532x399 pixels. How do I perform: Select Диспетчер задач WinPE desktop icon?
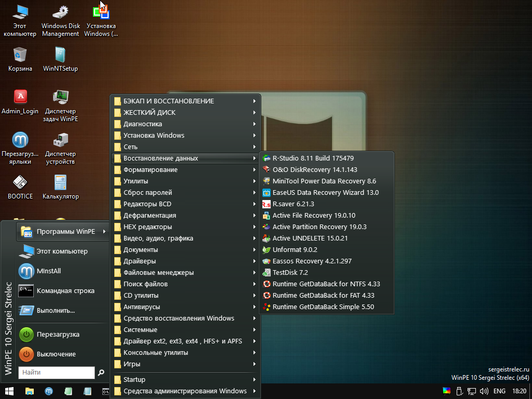(60, 105)
